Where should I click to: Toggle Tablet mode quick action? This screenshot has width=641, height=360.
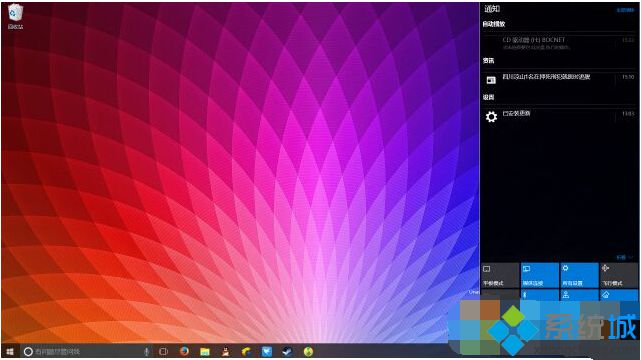click(x=500, y=275)
